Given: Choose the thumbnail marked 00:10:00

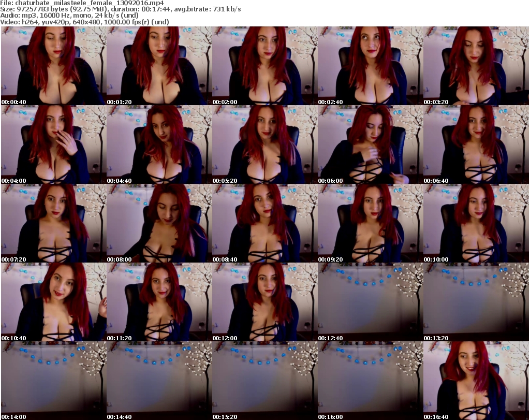Looking at the screenshot, I should coord(476,224).
